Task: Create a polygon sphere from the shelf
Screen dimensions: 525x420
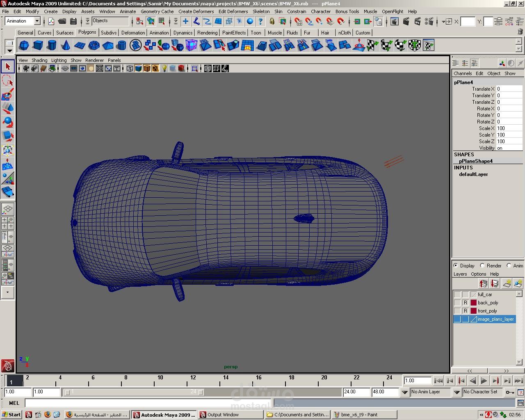Action: pos(24,45)
